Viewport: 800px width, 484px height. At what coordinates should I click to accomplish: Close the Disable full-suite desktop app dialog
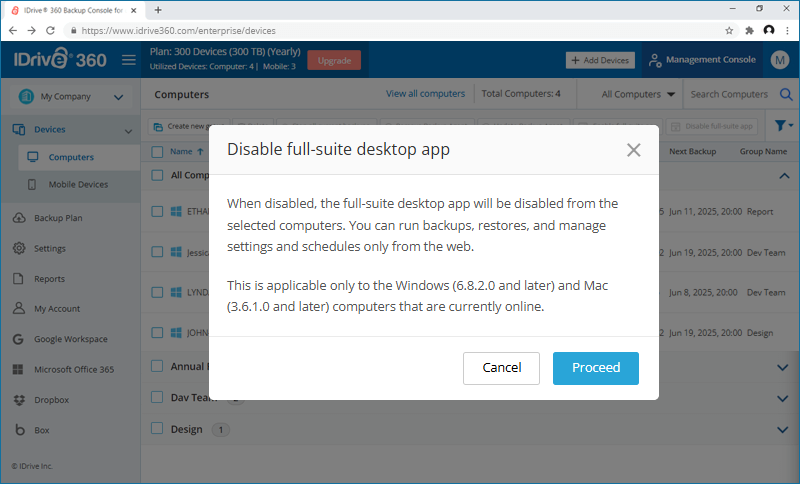click(633, 150)
